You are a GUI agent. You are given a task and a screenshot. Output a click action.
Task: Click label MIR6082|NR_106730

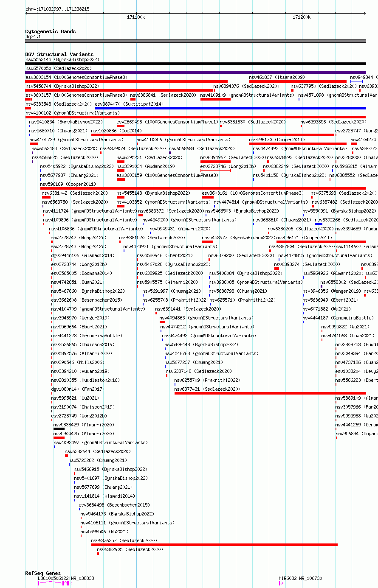[x=300, y=578]
